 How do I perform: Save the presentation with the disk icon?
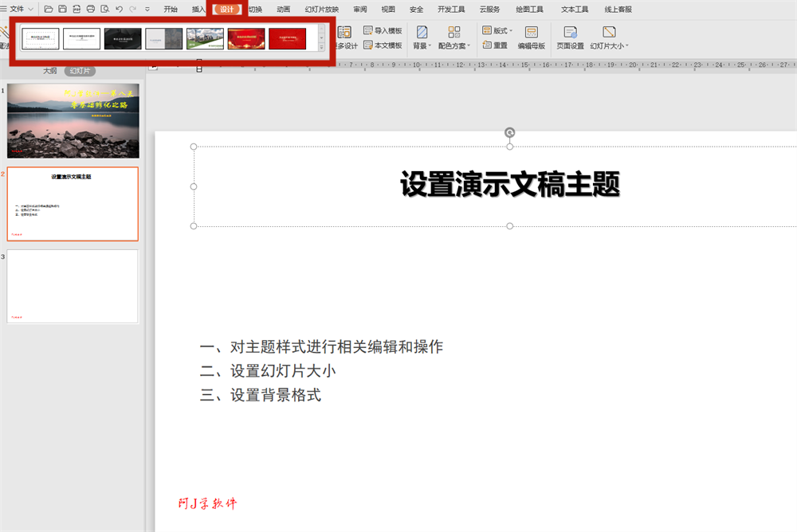(x=62, y=9)
